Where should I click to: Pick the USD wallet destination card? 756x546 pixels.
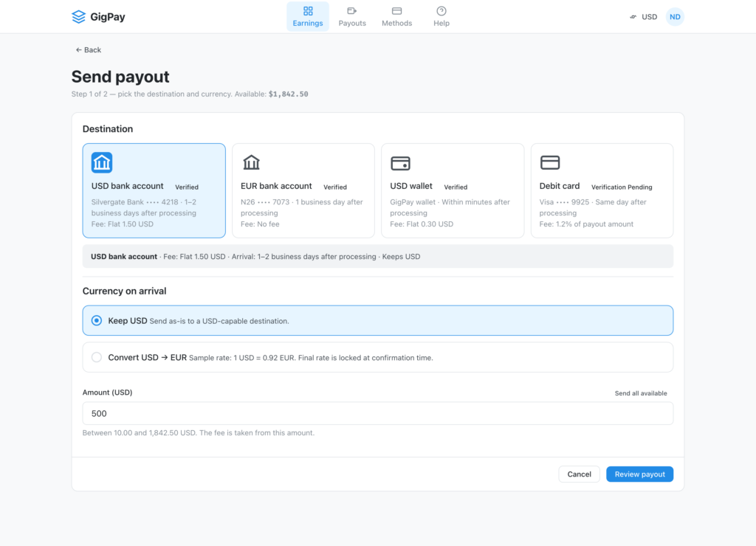tap(453, 190)
